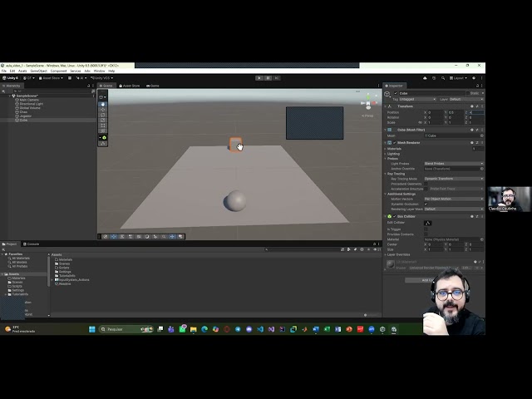Open Excel from the taskbar
The width and height of the screenshot is (532, 399).
tap(327, 329)
